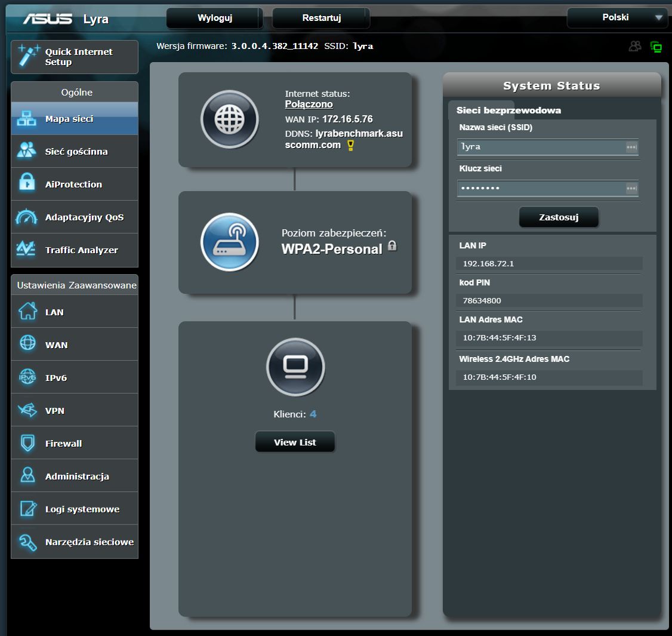Image resolution: width=672 pixels, height=636 pixels.
Task: Open IPv6 settings page
Action: tap(75, 377)
